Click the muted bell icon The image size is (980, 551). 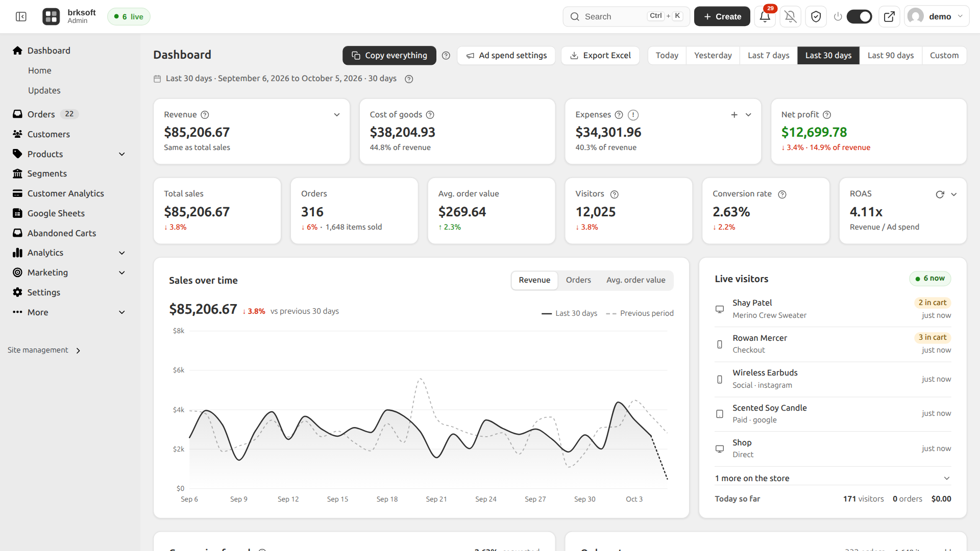click(x=790, y=17)
